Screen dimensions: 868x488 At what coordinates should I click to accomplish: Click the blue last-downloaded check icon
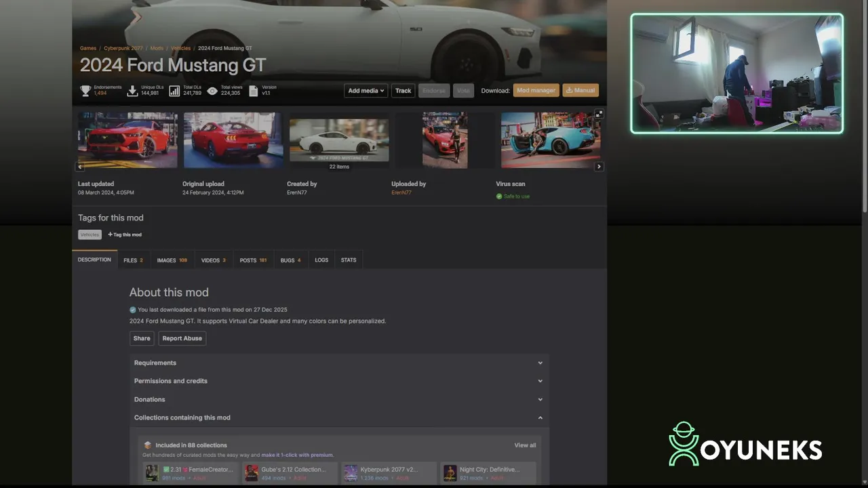tap(133, 310)
